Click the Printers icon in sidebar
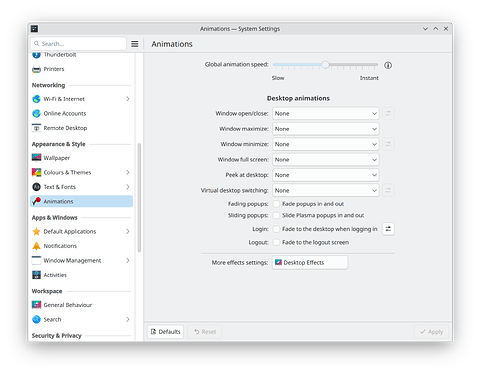The width and height of the screenshot is (480, 375). pyautogui.click(x=36, y=69)
